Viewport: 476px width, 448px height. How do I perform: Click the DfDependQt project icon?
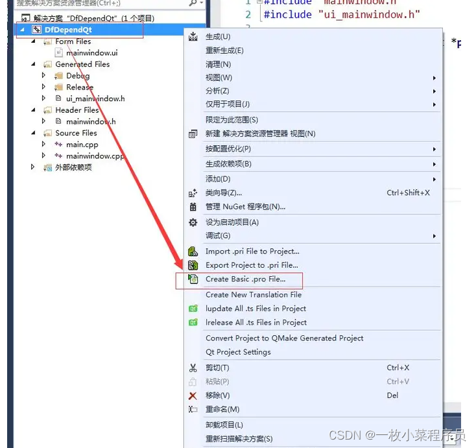click(x=36, y=29)
